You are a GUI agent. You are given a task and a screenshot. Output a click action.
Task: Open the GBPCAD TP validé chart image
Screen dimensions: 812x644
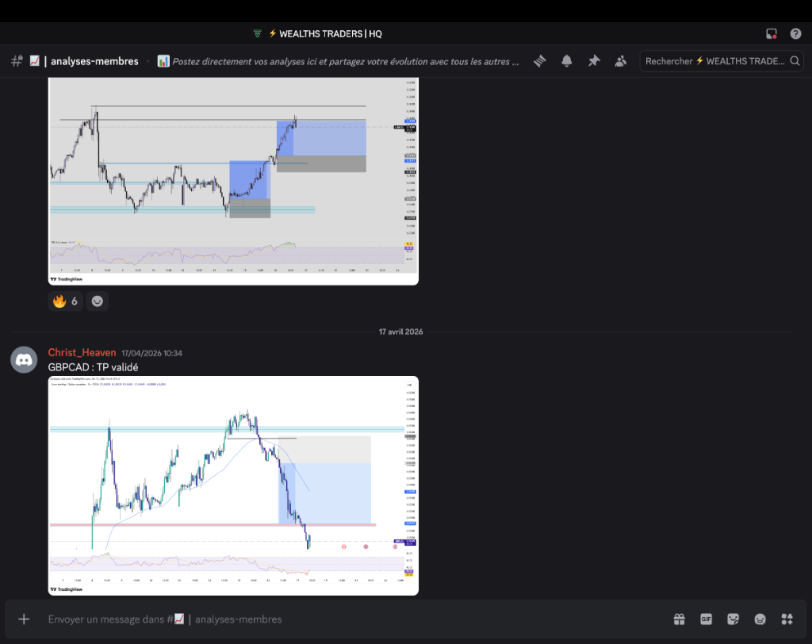point(233,485)
